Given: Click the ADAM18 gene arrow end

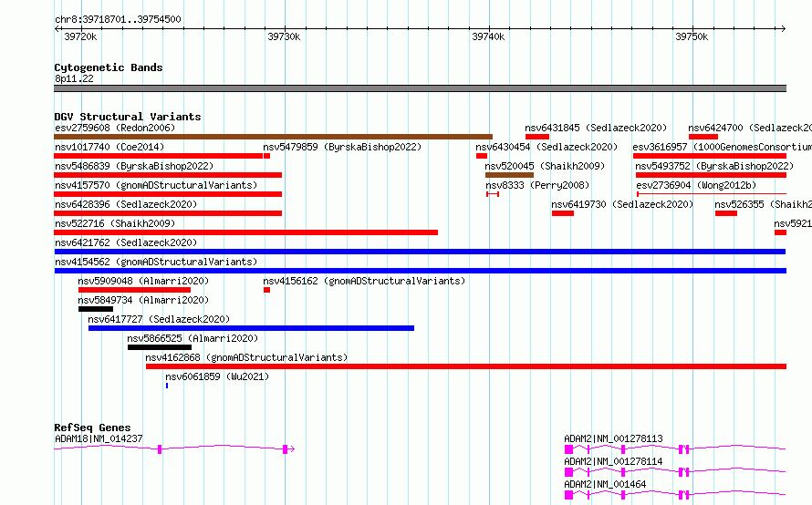Looking at the screenshot, I should pyautogui.click(x=292, y=449).
